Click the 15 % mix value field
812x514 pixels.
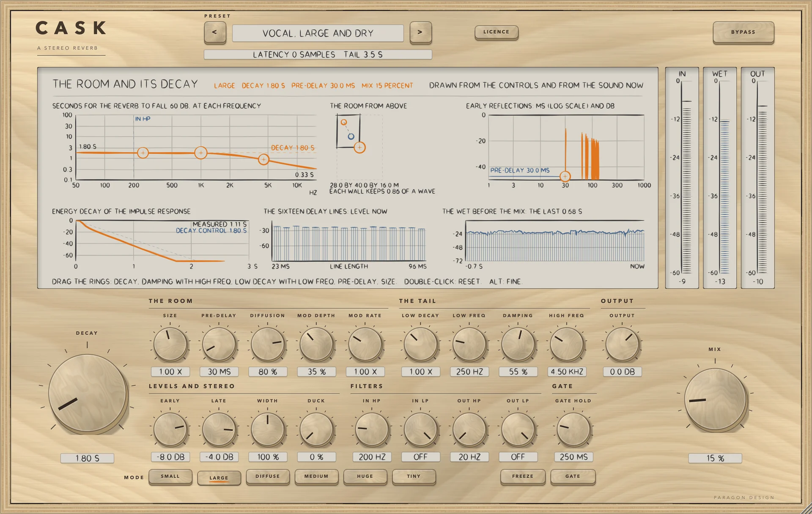point(715,458)
